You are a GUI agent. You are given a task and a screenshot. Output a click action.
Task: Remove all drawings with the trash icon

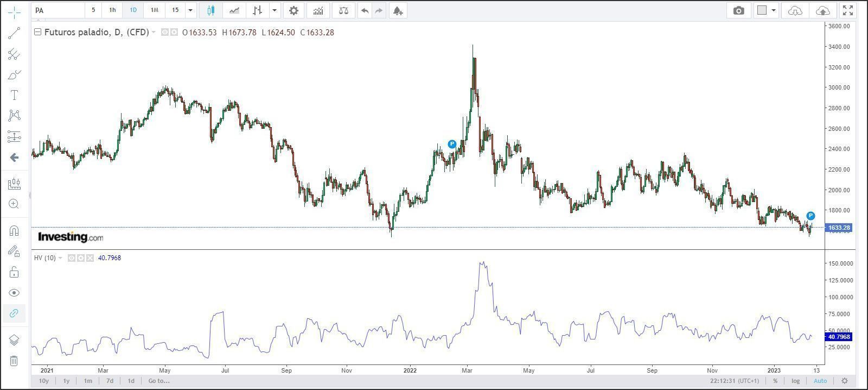click(14, 361)
